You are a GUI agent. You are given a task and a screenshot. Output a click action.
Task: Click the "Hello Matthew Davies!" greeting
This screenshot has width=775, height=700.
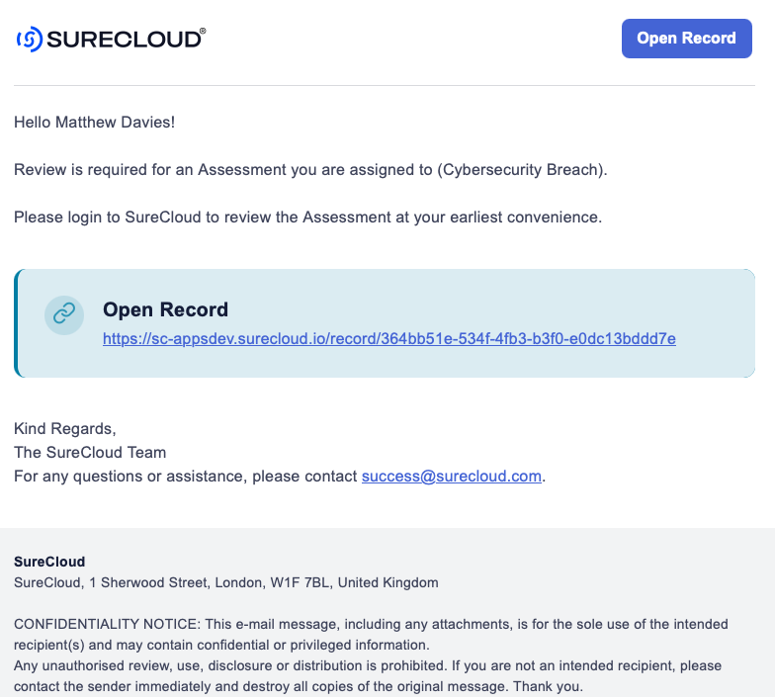[x=95, y=123]
